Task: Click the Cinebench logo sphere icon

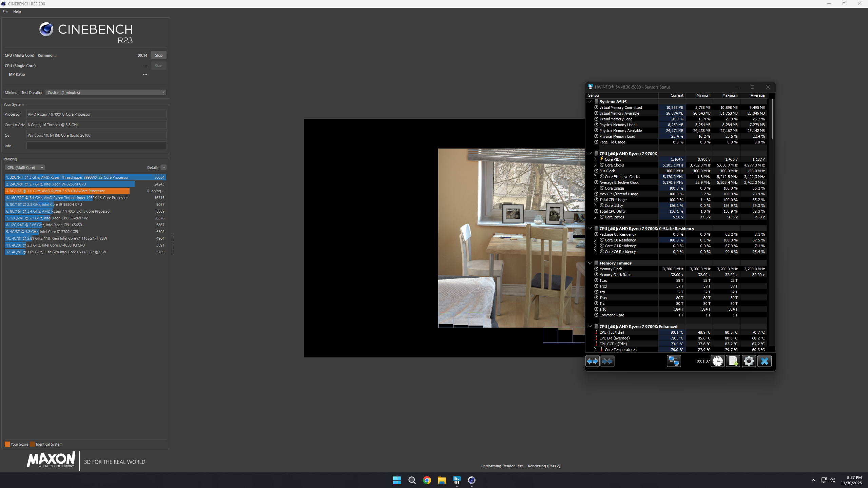Action: click(46, 30)
